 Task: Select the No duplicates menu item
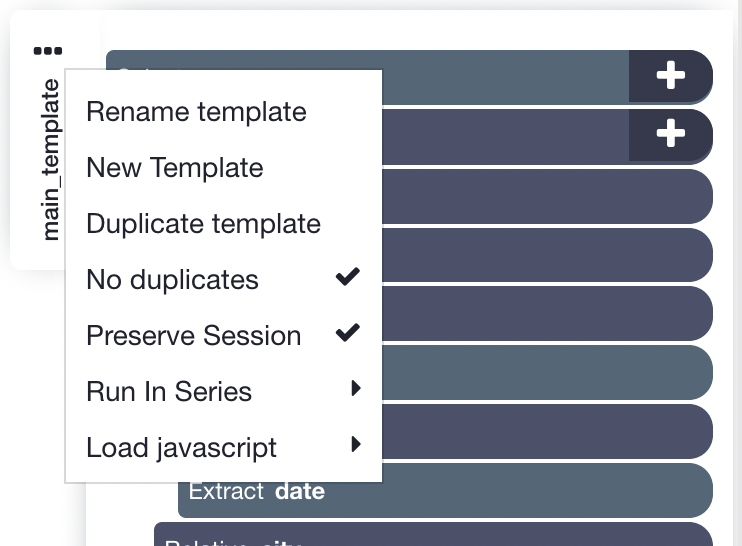point(223,279)
